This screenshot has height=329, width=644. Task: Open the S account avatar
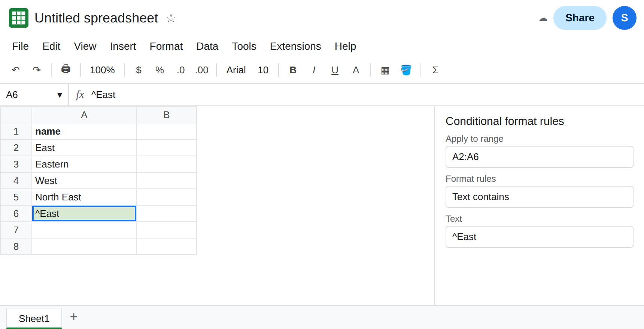(x=624, y=18)
